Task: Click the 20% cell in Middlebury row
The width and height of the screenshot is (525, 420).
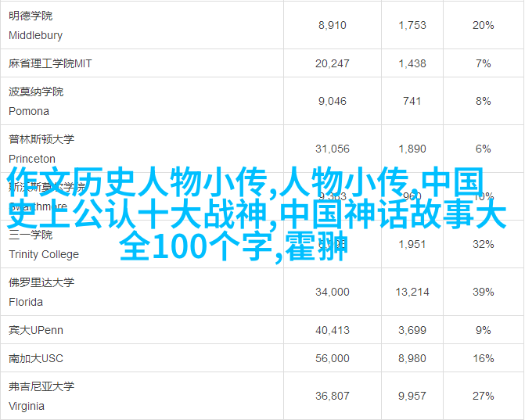Action: pyautogui.click(x=484, y=25)
